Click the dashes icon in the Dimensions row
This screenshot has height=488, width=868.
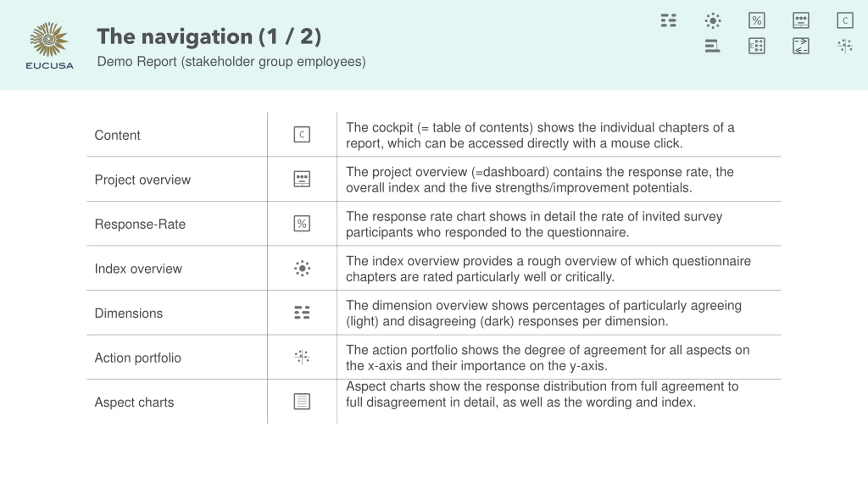pos(302,312)
